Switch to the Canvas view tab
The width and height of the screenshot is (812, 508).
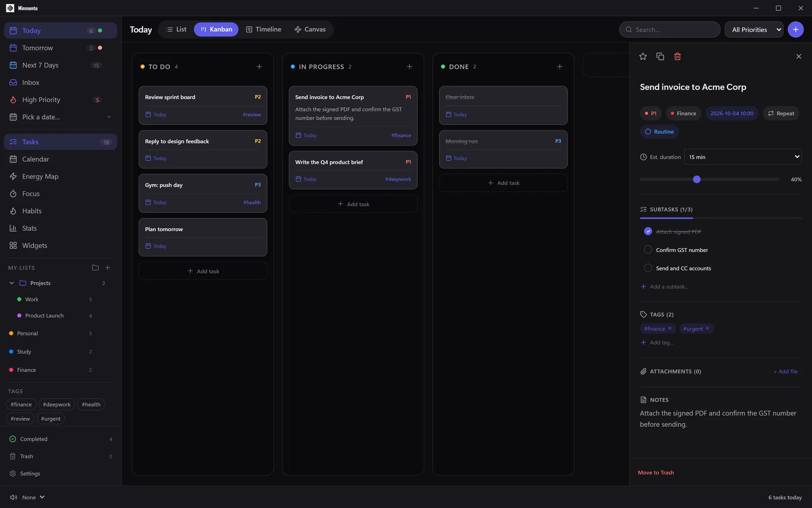[310, 30]
